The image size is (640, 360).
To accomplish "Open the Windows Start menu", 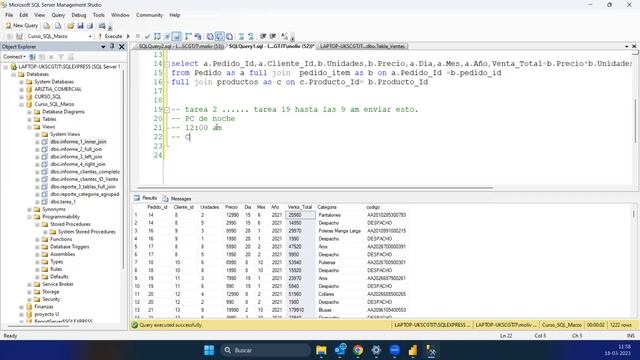I will pos(209,350).
